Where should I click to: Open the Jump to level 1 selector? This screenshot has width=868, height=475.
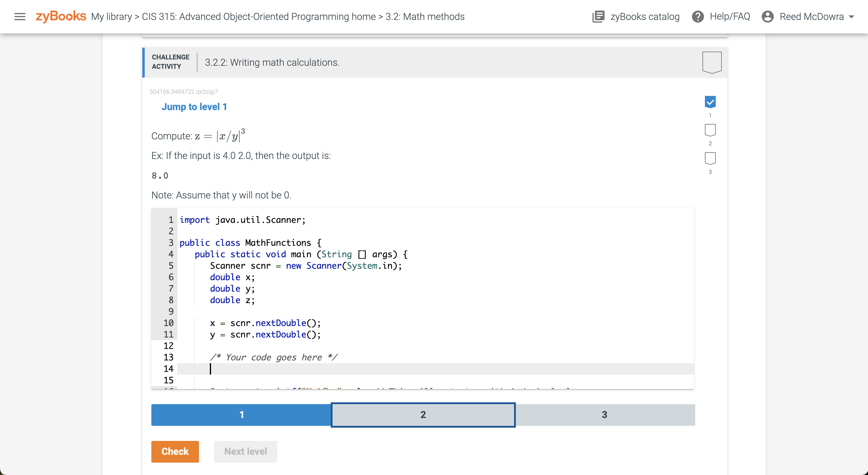pos(194,106)
